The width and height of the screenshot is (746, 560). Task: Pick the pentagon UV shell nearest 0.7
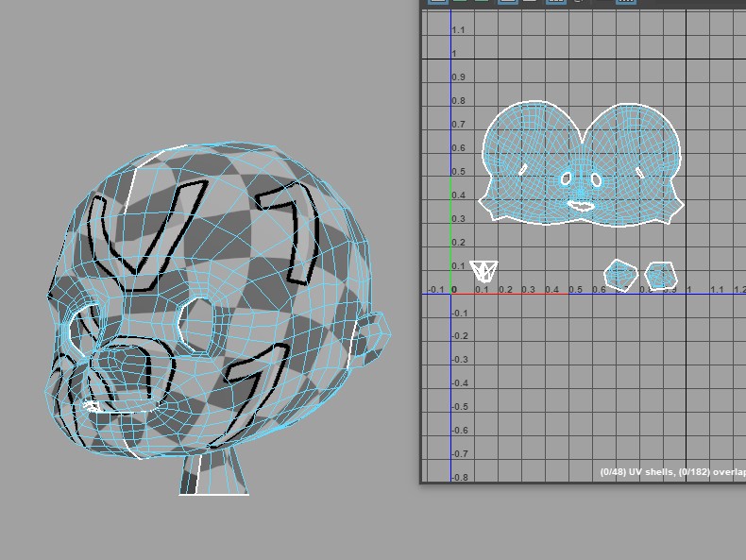tap(620, 275)
